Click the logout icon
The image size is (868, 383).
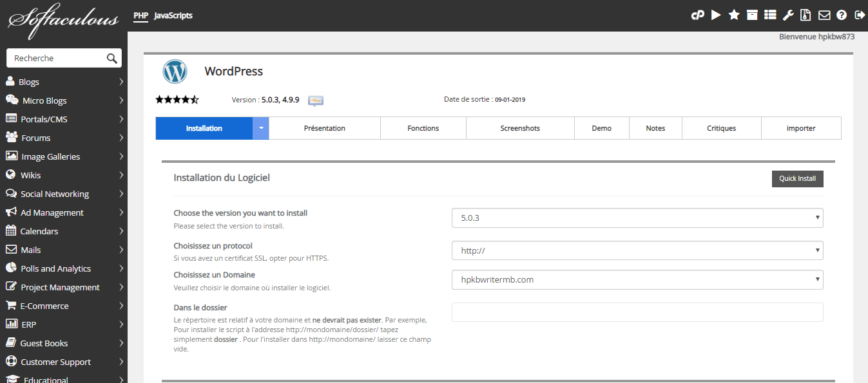tap(860, 15)
